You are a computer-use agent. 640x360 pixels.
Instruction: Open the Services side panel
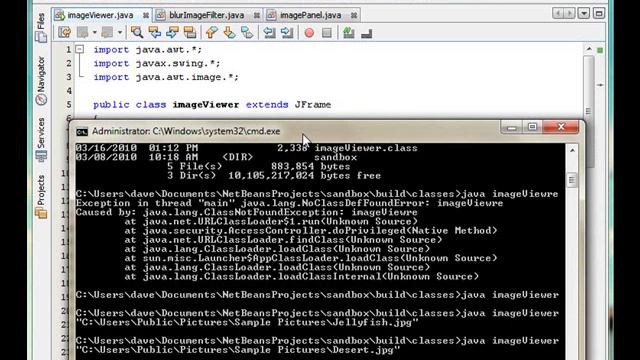[x=41, y=139]
